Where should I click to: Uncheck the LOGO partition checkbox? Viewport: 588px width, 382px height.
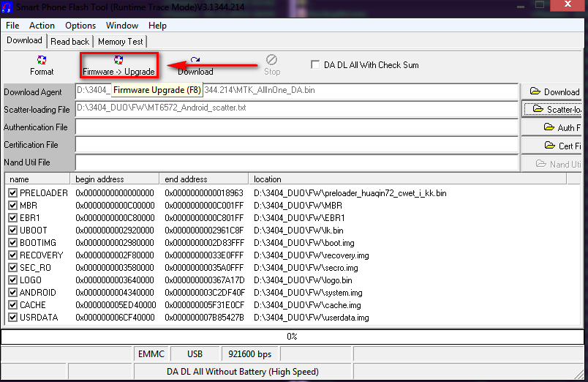(12, 280)
